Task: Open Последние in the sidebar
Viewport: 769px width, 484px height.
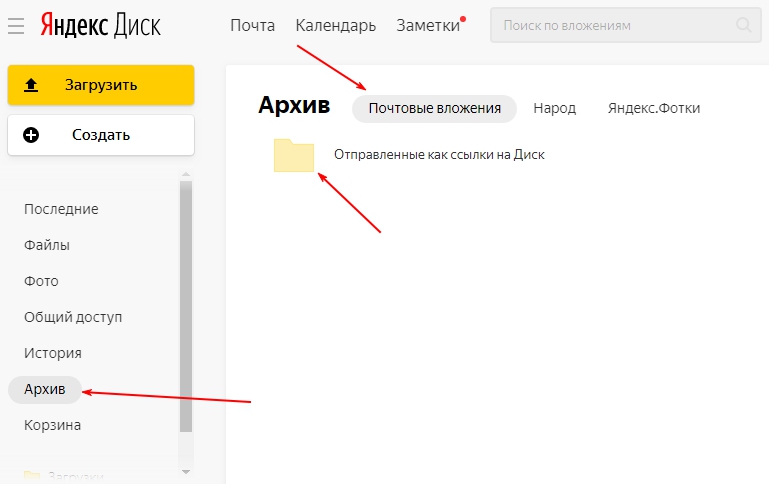Action: tap(61, 209)
